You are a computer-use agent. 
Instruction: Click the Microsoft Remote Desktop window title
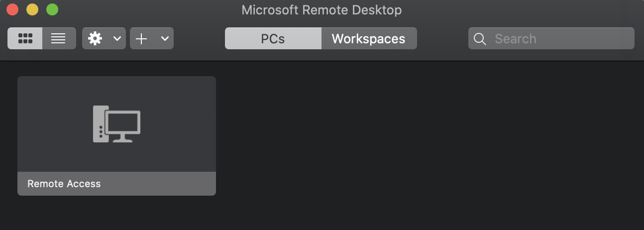pyautogui.click(x=322, y=9)
